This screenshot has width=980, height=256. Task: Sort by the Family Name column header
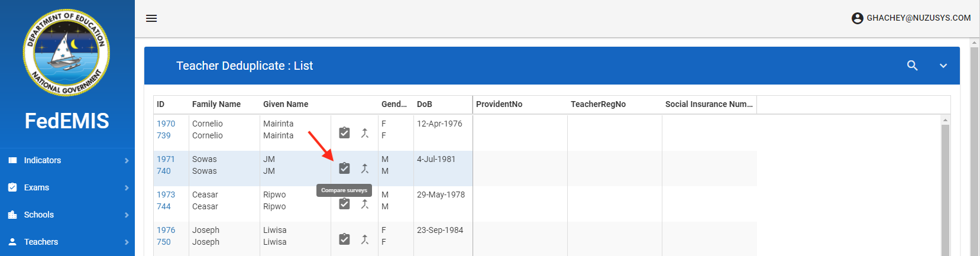tap(216, 104)
